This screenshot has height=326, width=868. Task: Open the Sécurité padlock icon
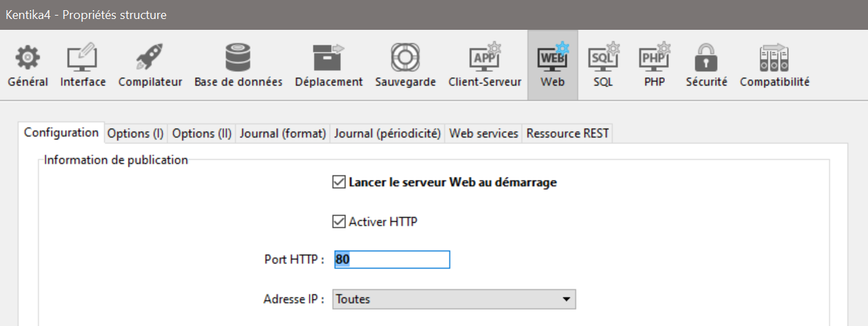click(x=706, y=66)
